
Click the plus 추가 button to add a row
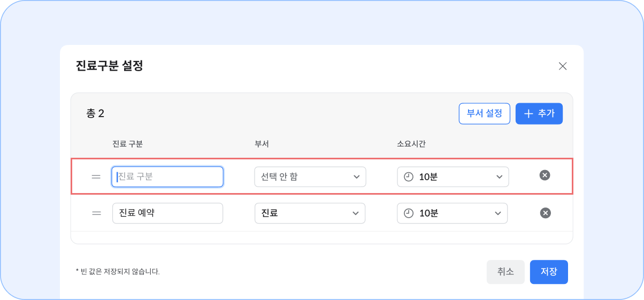pos(539,113)
